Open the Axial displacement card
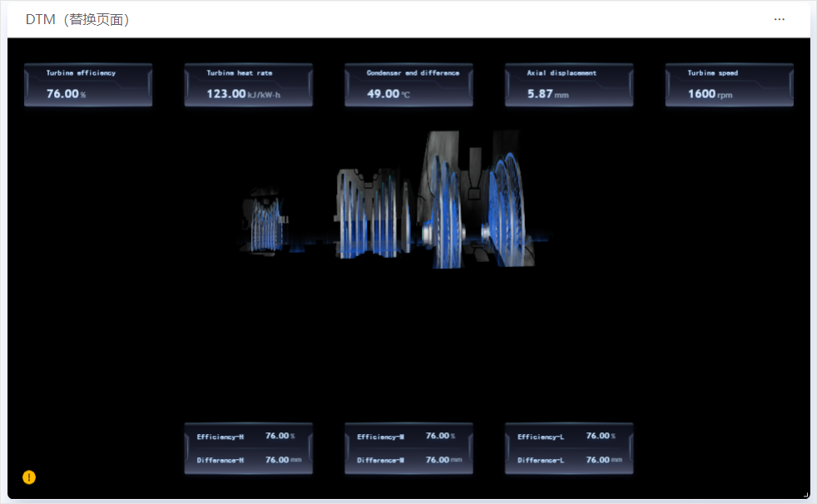The image size is (817, 504). (569, 85)
